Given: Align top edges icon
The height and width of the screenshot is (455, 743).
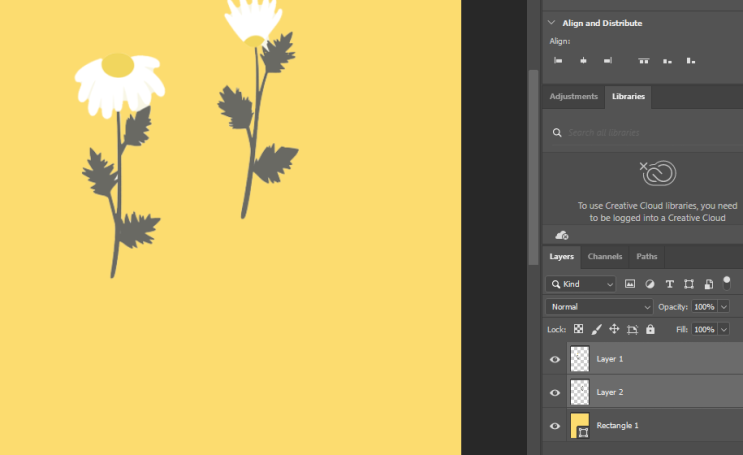Looking at the screenshot, I should click(x=643, y=60).
